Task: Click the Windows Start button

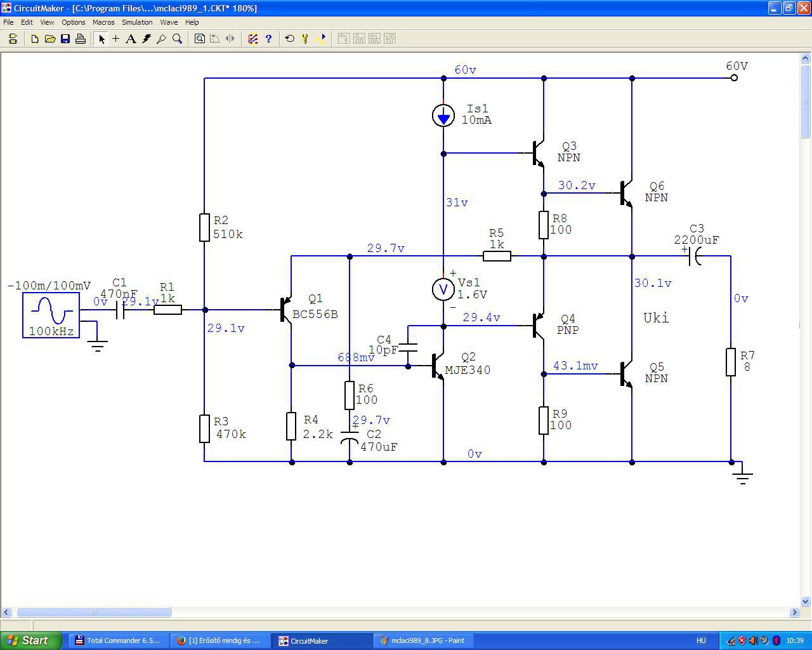Action: (x=31, y=640)
